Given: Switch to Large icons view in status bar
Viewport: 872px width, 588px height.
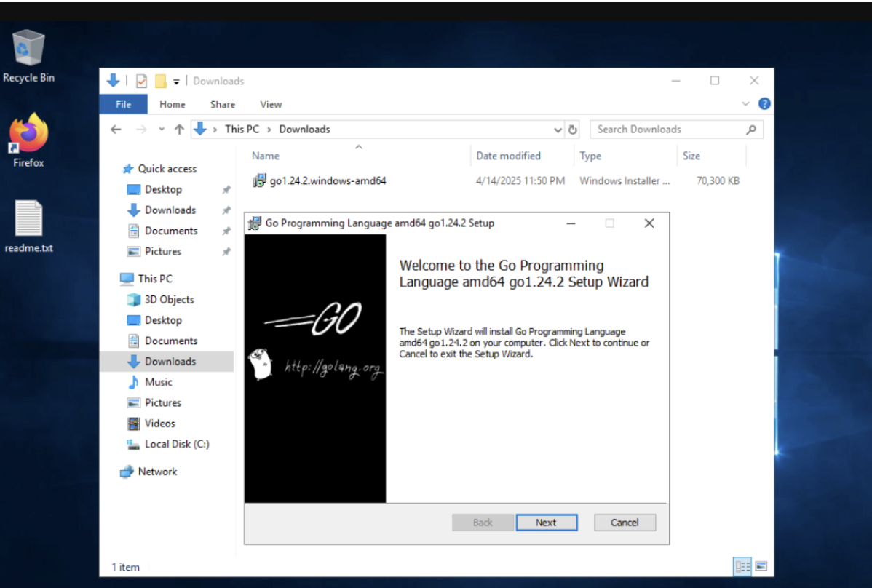Looking at the screenshot, I should (761, 566).
